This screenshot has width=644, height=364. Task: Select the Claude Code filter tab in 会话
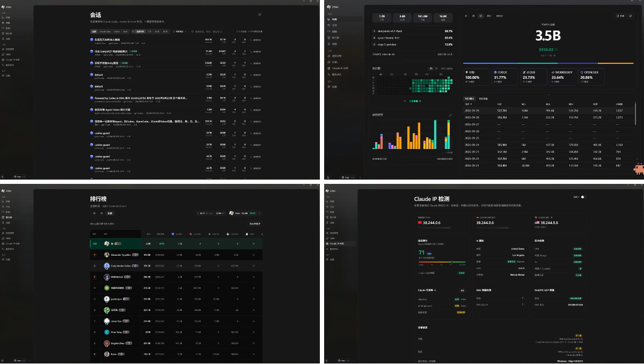click(x=105, y=32)
